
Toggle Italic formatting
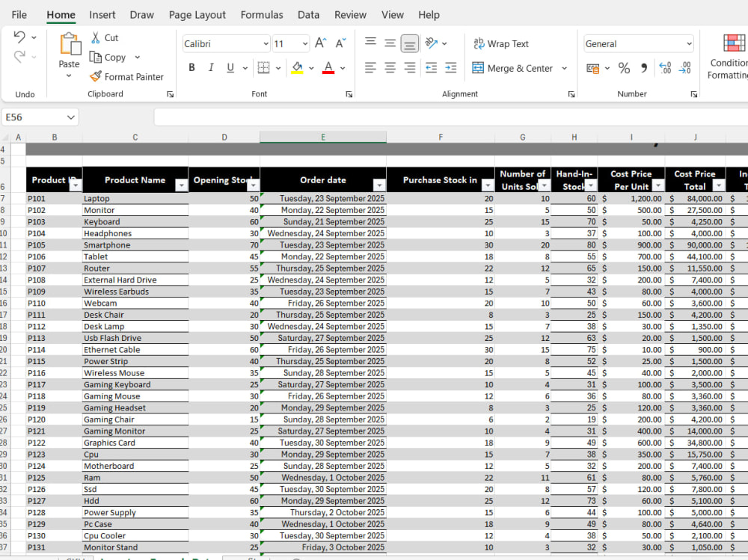coord(211,68)
